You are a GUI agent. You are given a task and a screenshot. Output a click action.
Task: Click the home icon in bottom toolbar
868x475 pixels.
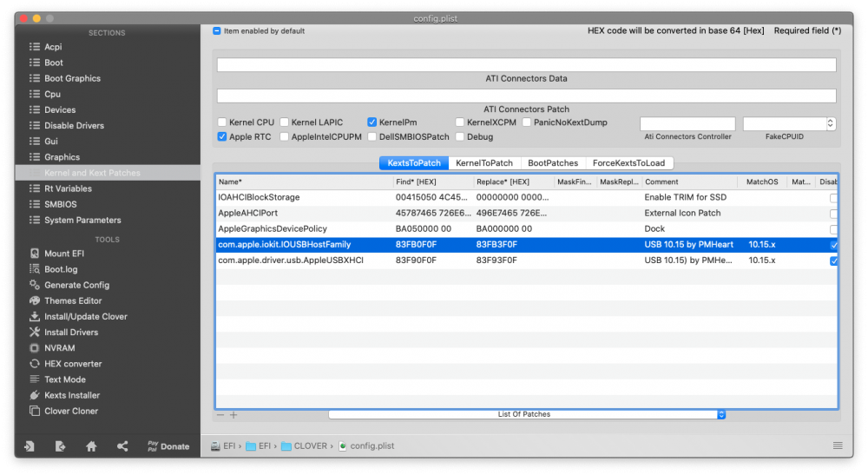[x=91, y=446]
